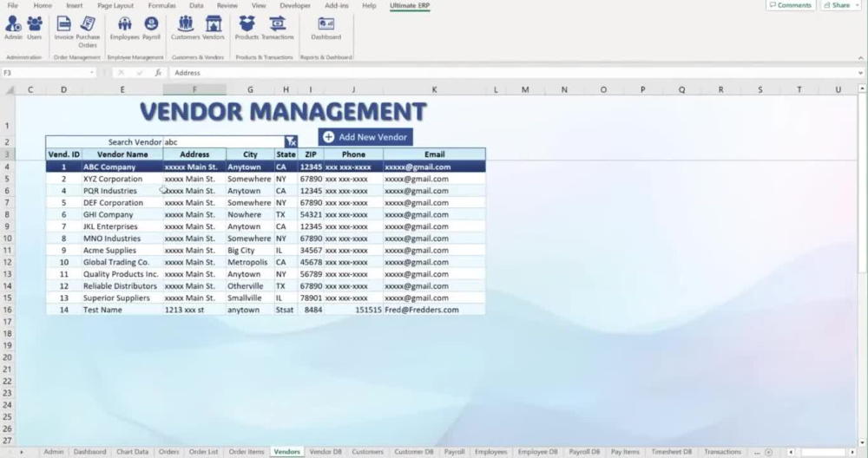This screenshot has width=868, height=458.
Task: Open the Vendor DB sheet tab
Action: tap(325, 452)
